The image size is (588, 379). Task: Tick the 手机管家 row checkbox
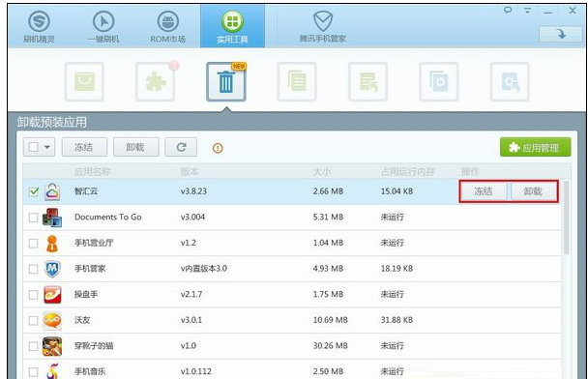34,269
